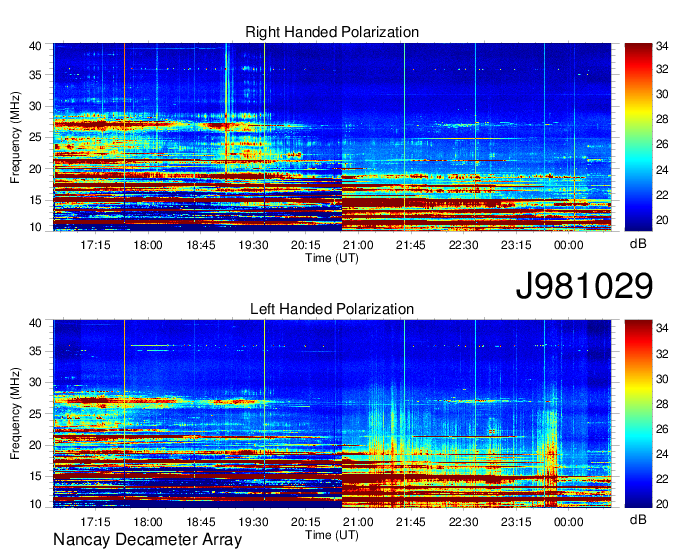Click the 18:00 tick of Right Handed plot

coord(148,245)
